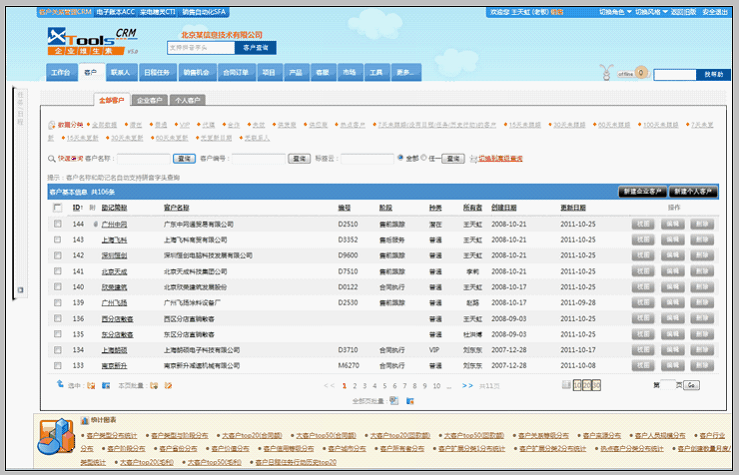Click the statistics bar chart icon

click(x=54, y=437)
